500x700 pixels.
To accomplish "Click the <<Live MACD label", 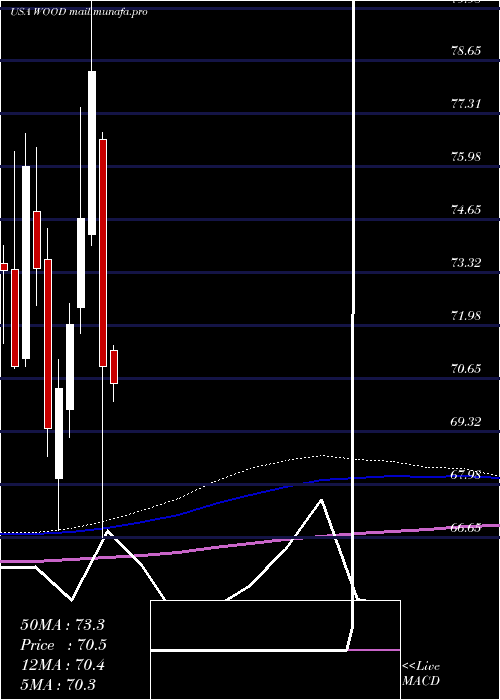I will (421, 674).
